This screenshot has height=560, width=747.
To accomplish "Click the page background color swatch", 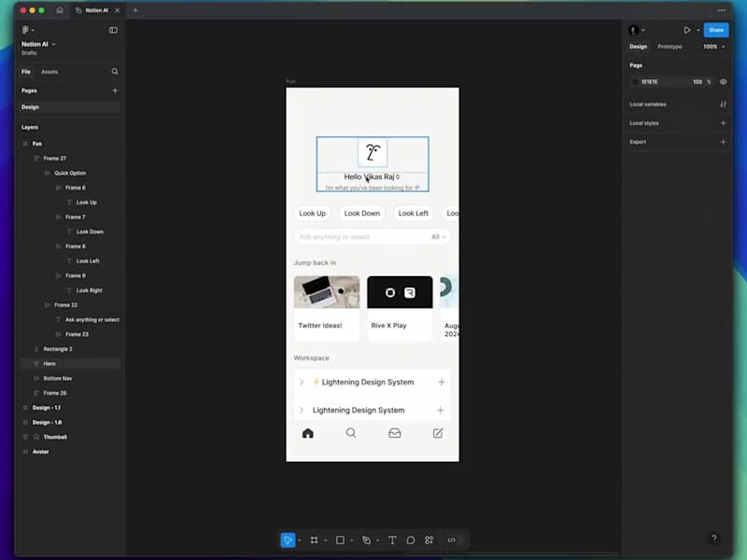I will [x=635, y=82].
